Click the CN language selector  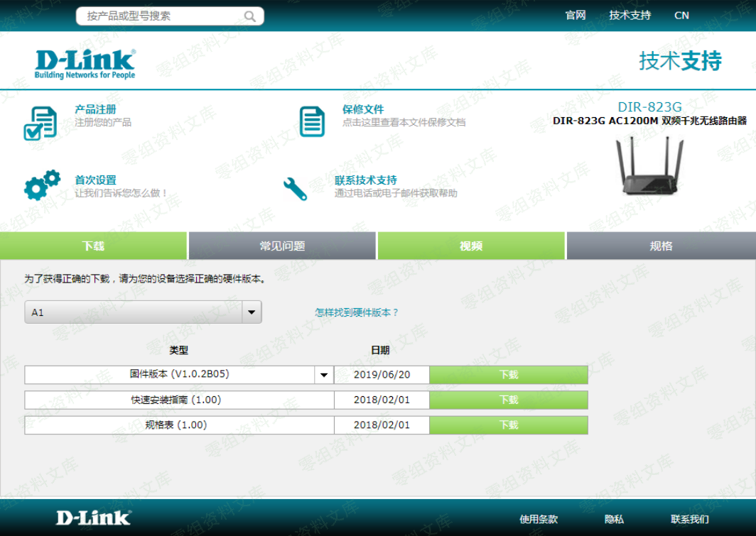coord(681,16)
